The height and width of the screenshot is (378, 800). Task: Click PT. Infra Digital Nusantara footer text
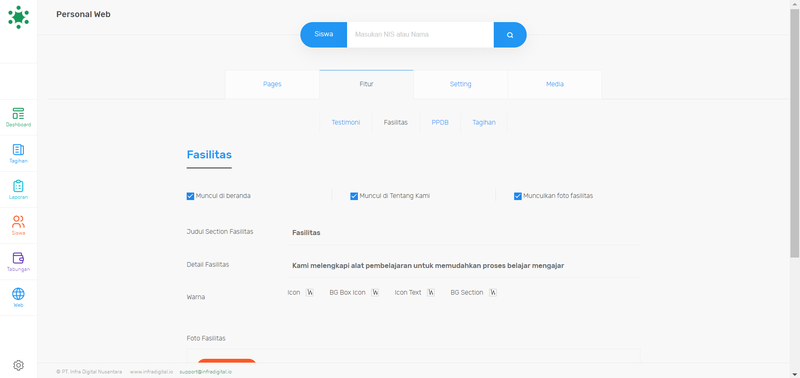pos(89,372)
